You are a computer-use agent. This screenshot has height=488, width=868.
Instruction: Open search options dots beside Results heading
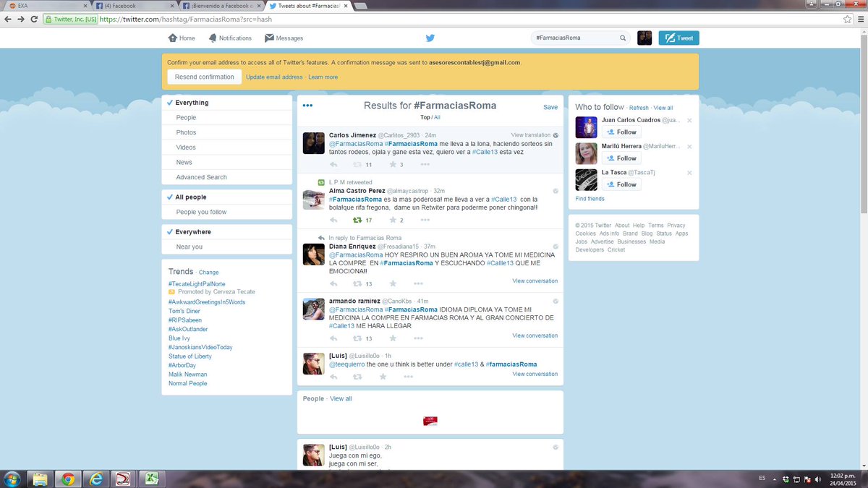[x=307, y=106]
